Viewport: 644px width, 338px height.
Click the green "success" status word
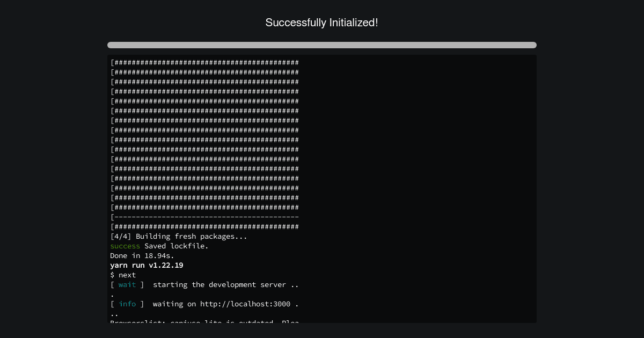point(125,246)
